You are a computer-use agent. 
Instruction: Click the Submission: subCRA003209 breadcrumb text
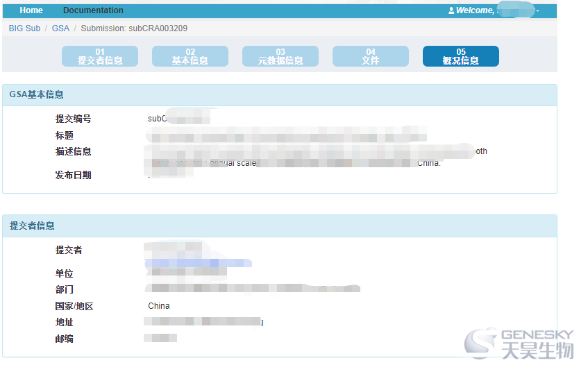click(x=134, y=28)
